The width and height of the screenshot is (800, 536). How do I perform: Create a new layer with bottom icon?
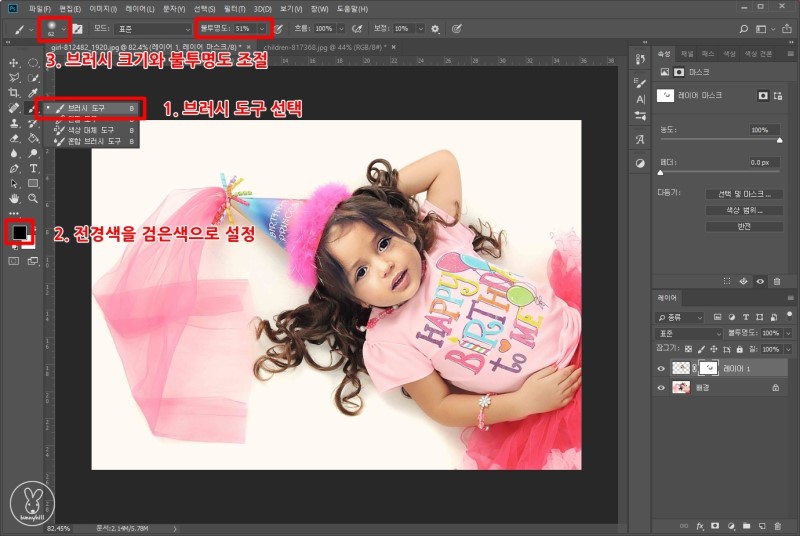click(x=761, y=524)
